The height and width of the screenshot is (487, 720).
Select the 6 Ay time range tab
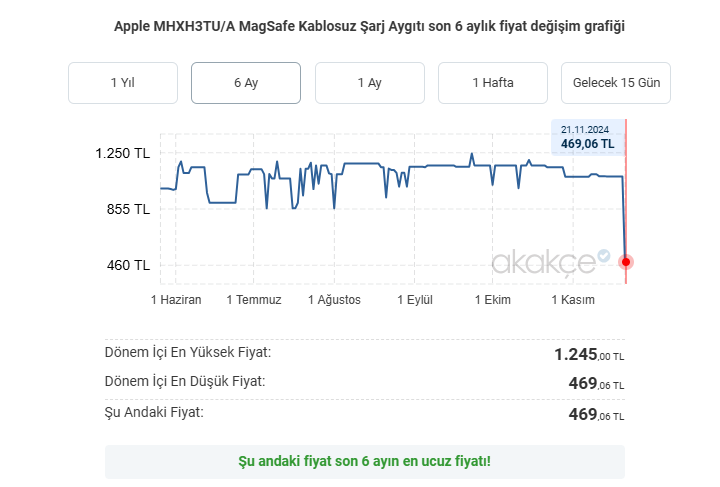click(x=246, y=83)
